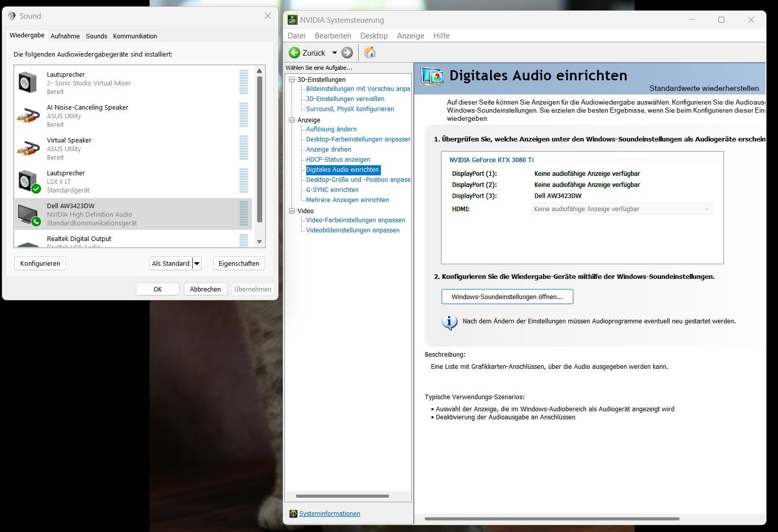Open the Datei menu
This screenshot has height=532, width=778.
(x=297, y=36)
